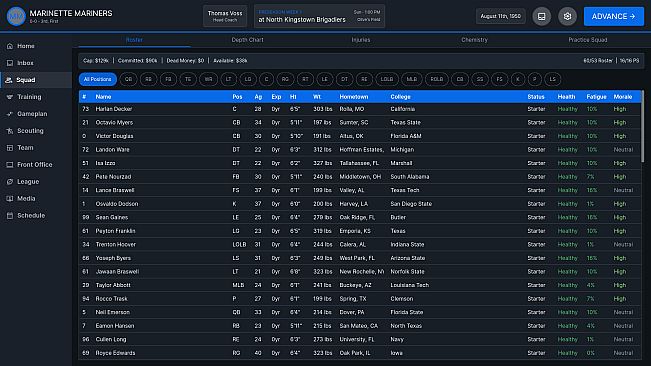Click the Marinette Mariners team logo
Screen dimensions: 651x366
(16, 16)
